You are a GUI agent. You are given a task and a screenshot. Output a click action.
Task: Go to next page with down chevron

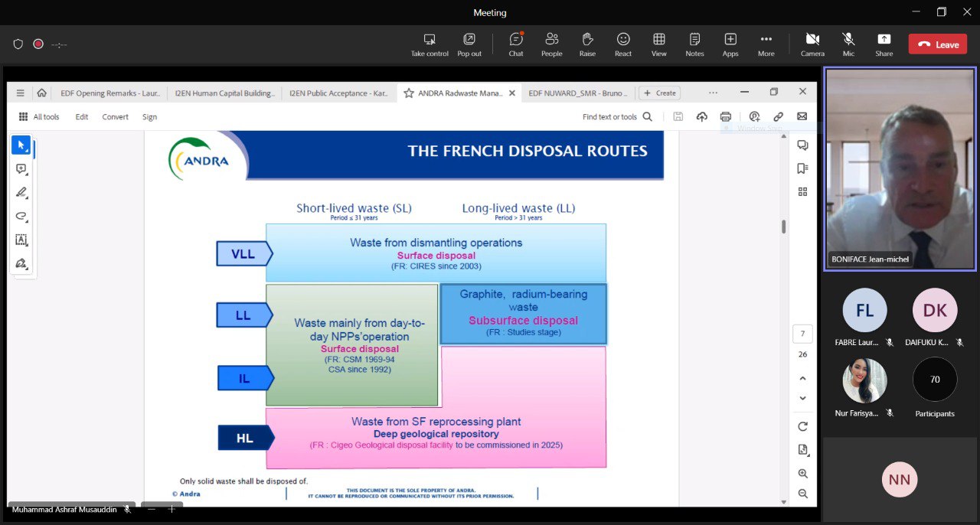pyautogui.click(x=802, y=398)
